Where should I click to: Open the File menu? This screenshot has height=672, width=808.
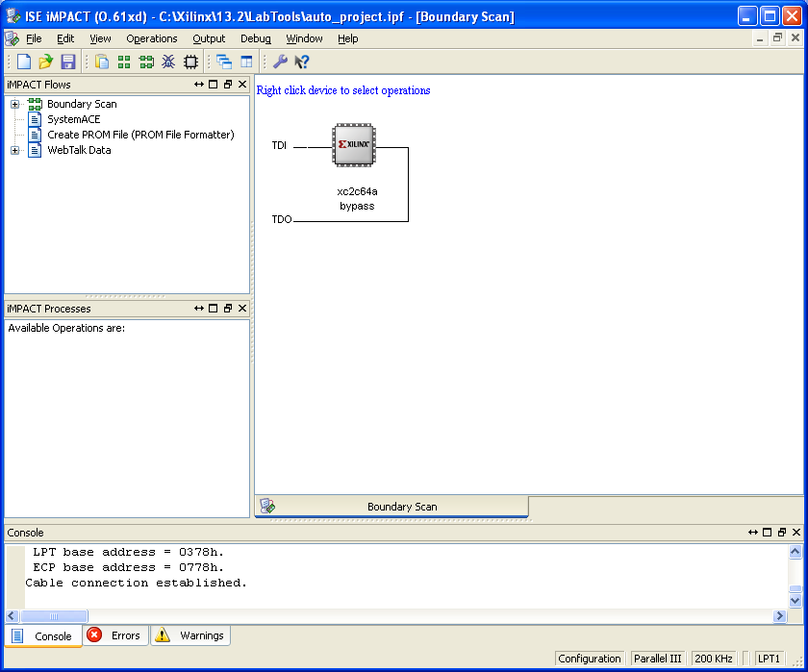point(34,38)
